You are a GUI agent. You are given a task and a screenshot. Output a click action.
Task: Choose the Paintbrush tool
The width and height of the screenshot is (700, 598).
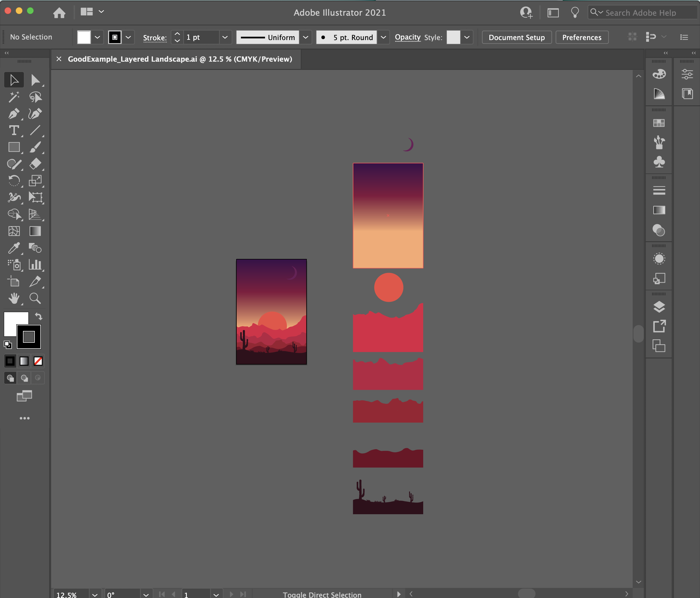coord(35,148)
